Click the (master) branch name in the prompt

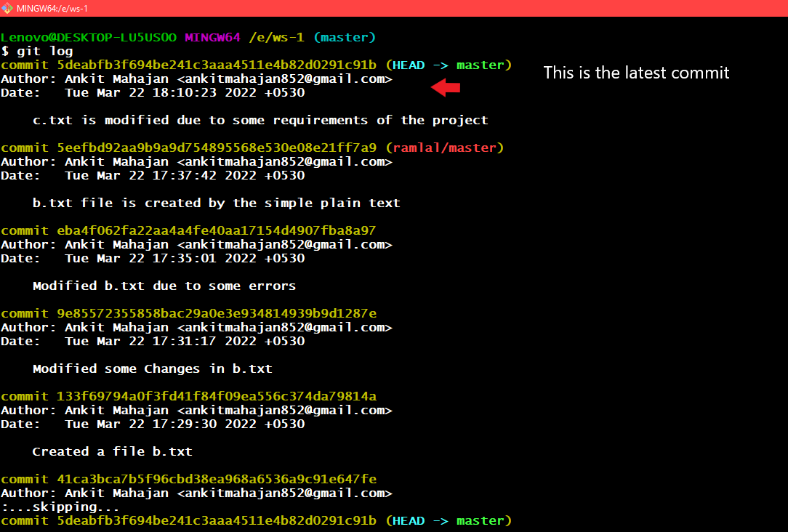click(x=345, y=38)
